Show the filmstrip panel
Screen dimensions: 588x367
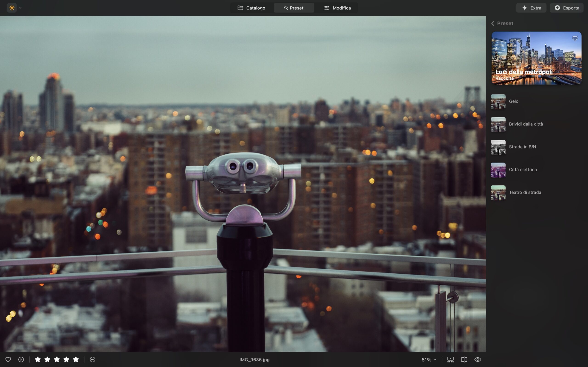pyautogui.click(x=450, y=359)
